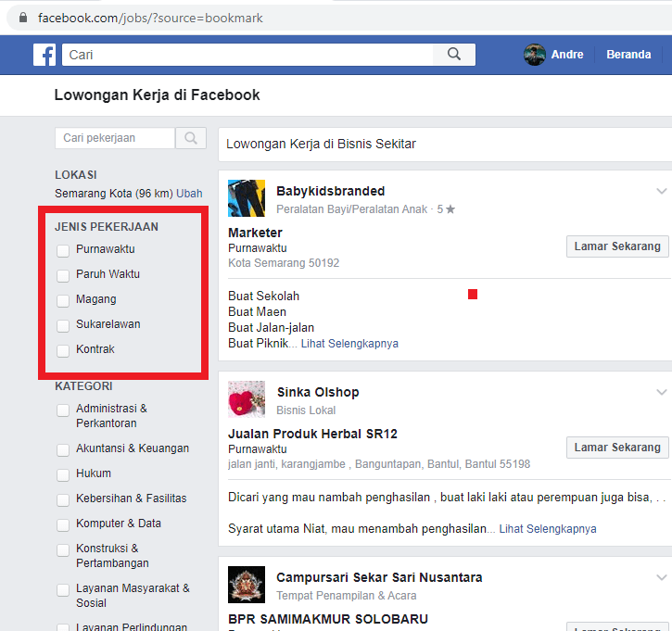Expand Campursari Sekar Sari post options chevron
This screenshot has height=631, width=672.
[662, 577]
